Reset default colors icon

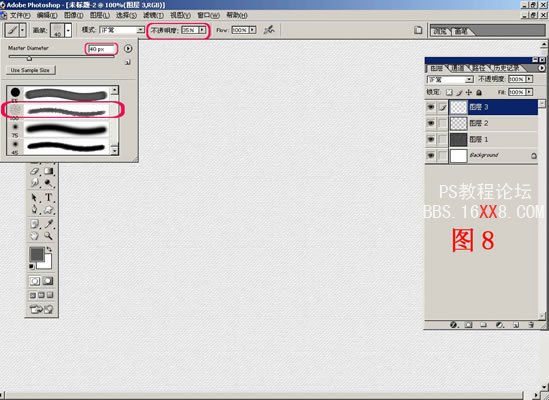coord(32,267)
